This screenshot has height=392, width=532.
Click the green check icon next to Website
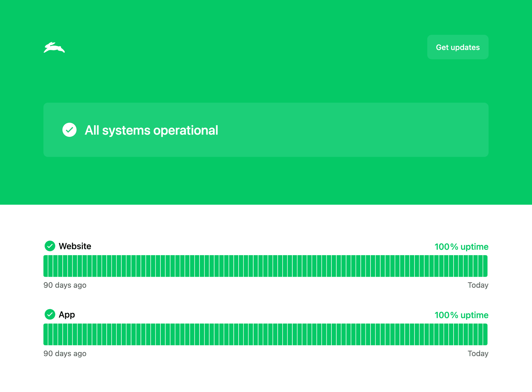[x=50, y=246]
